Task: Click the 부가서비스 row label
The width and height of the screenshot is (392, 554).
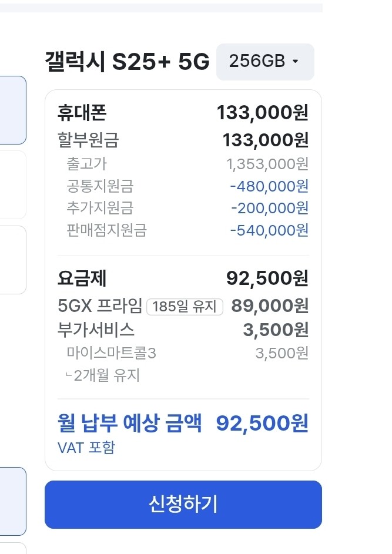Action: click(x=96, y=330)
